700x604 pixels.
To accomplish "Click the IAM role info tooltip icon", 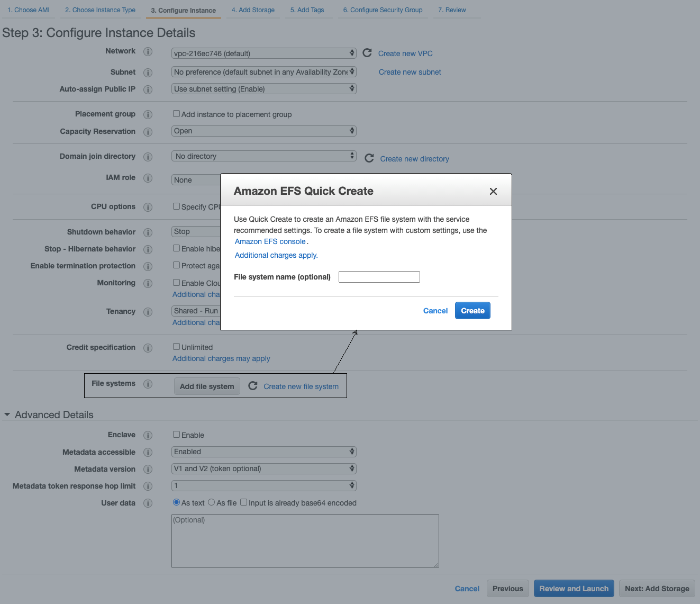I will [148, 178].
